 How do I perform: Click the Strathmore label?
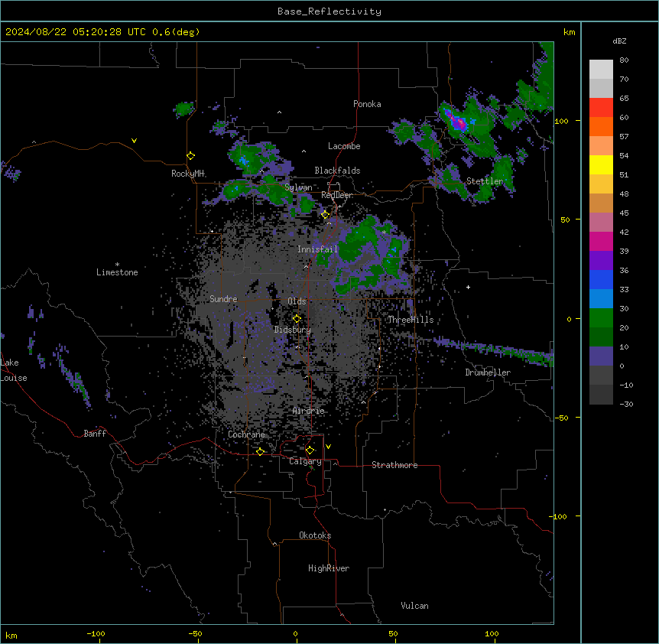(x=394, y=465)
